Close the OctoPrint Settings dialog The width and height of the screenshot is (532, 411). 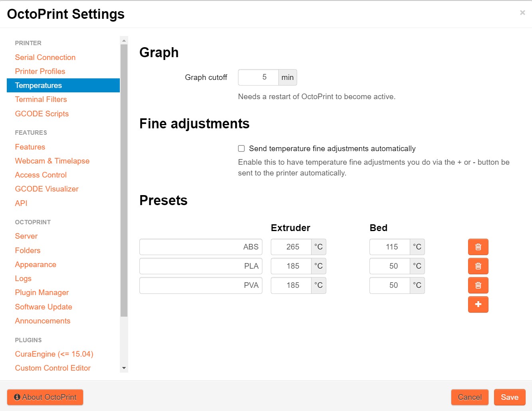coord(522,13)
